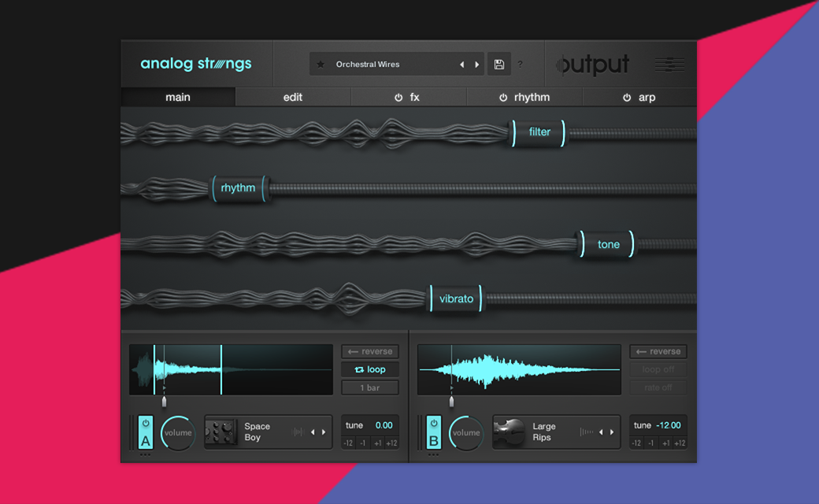Load the previous preset with left arrow
The image size is (819, 504).
(x=461, y=65)
